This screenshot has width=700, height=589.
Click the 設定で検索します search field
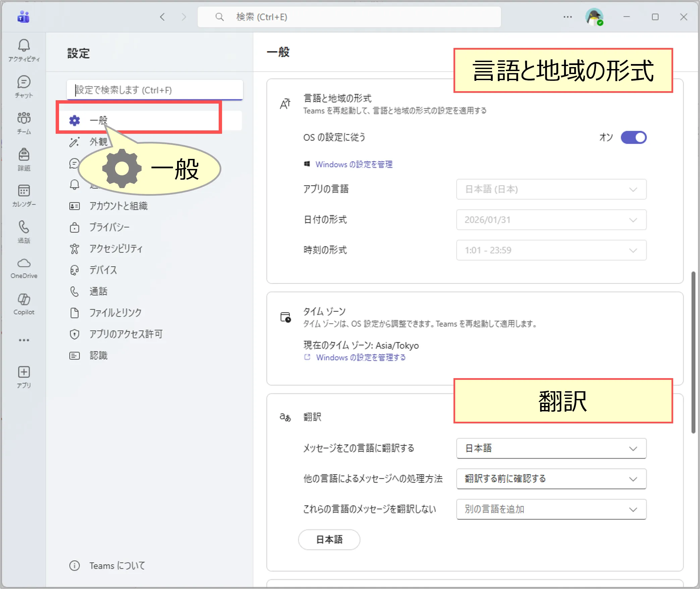(x=154, y=90)
